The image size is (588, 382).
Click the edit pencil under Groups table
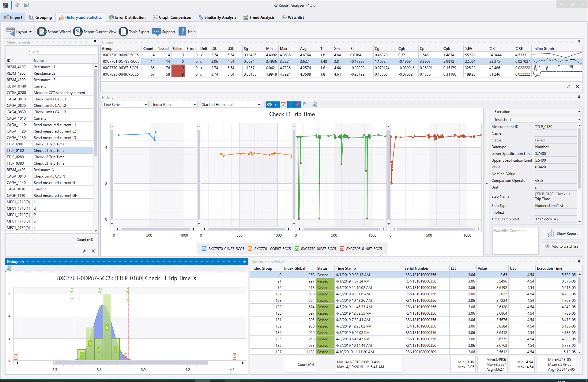[568, 87]
